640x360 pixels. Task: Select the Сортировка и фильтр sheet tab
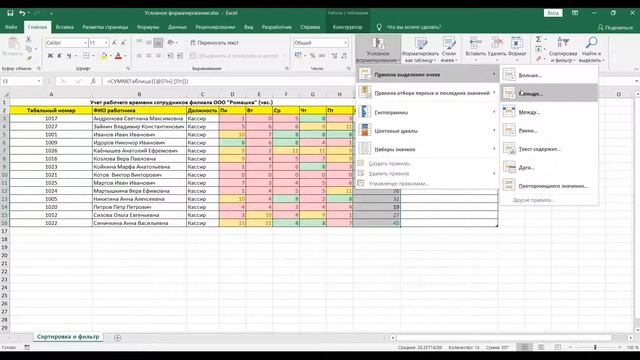pos(68,337)
